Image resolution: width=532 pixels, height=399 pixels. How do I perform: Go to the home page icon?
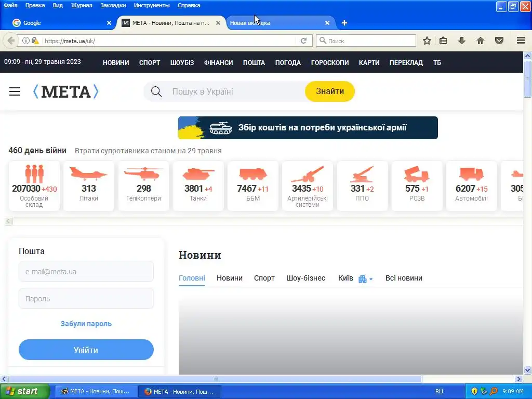[x=481, y=41]
